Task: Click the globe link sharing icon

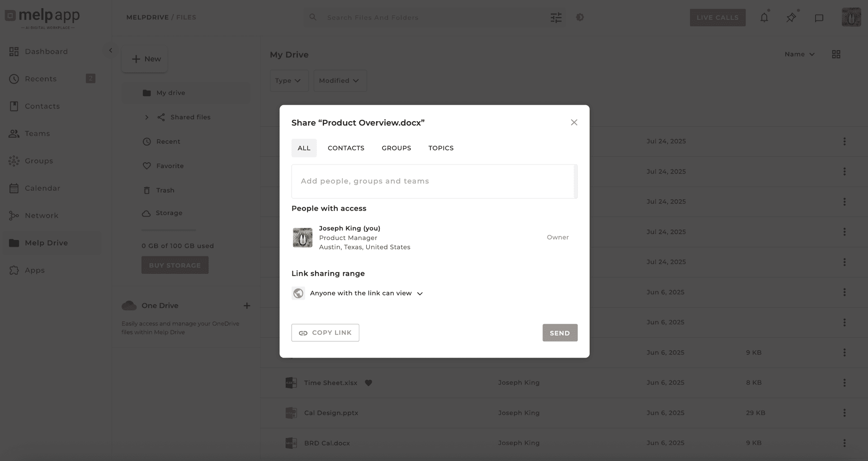Action: (x=298, y=293)
